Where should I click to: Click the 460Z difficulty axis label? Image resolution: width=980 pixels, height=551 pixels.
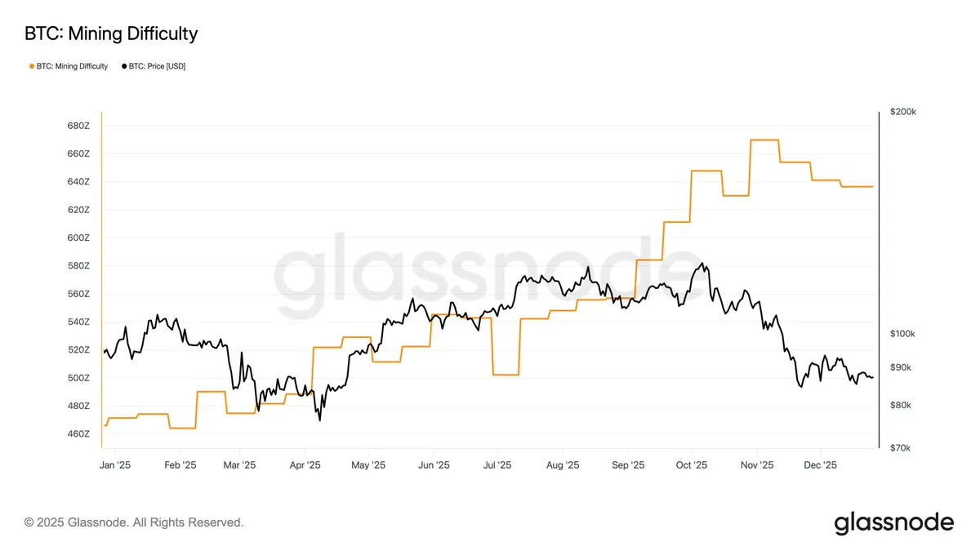(78, 433)
